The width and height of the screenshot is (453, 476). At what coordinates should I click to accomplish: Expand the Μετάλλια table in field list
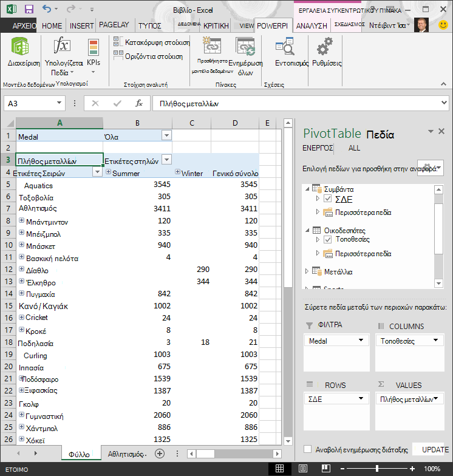pos(307,271)
